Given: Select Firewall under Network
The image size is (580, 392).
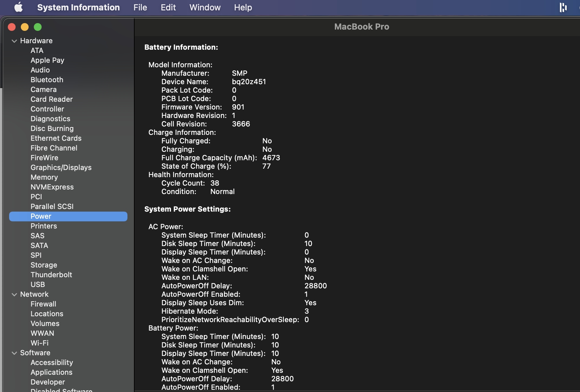Looking at the screenshot, I should pyautogui.click(x=43, y=304).
